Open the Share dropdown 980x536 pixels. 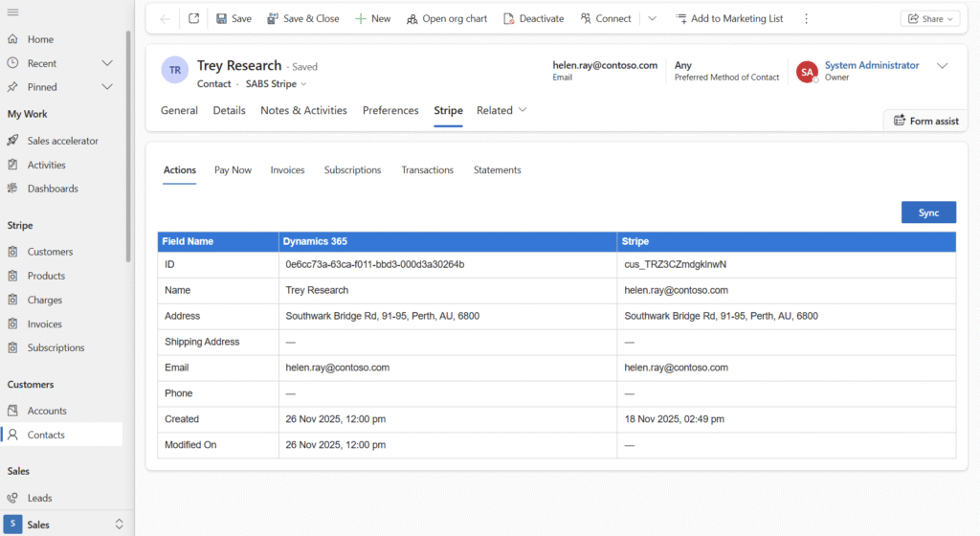[929, 18]
